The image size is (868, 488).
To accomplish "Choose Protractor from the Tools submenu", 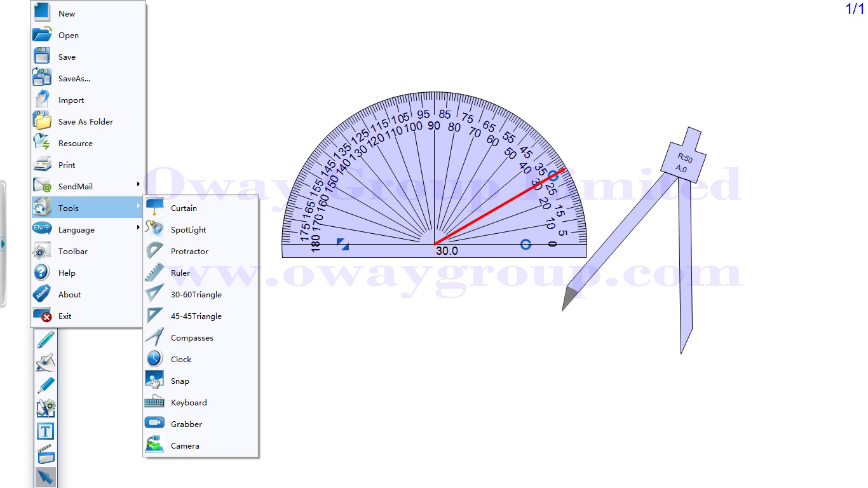I will 201,251.
